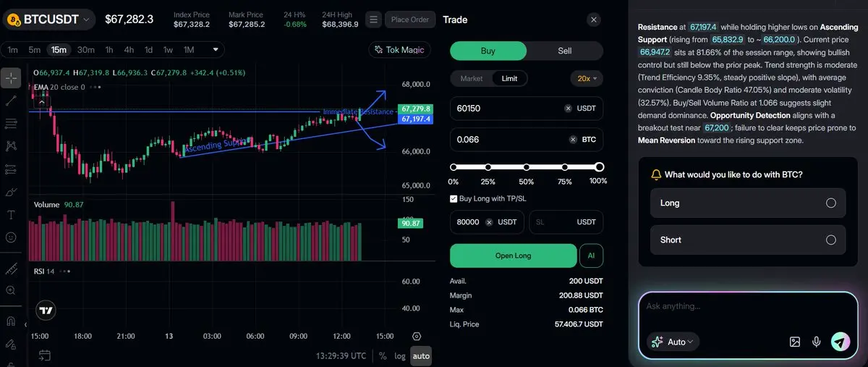This screenshot has height=367, width=868.
Task: Select the brush drawing tool
Action: pos(11,192)
